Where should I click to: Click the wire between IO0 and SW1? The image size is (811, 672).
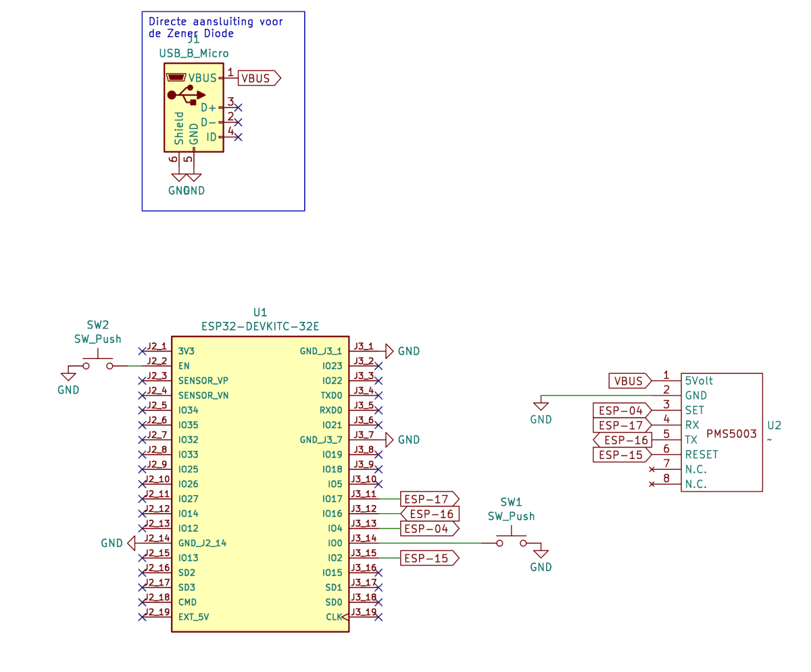tap(433, 543)
